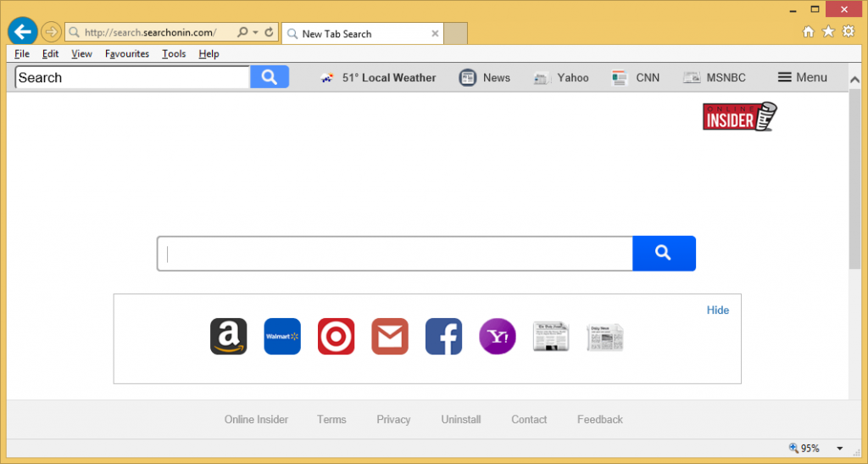Expand the zoom level dropdown arrow
Image resolution: width=868 pixels, height=464 pixels.
tap(839, 449)
